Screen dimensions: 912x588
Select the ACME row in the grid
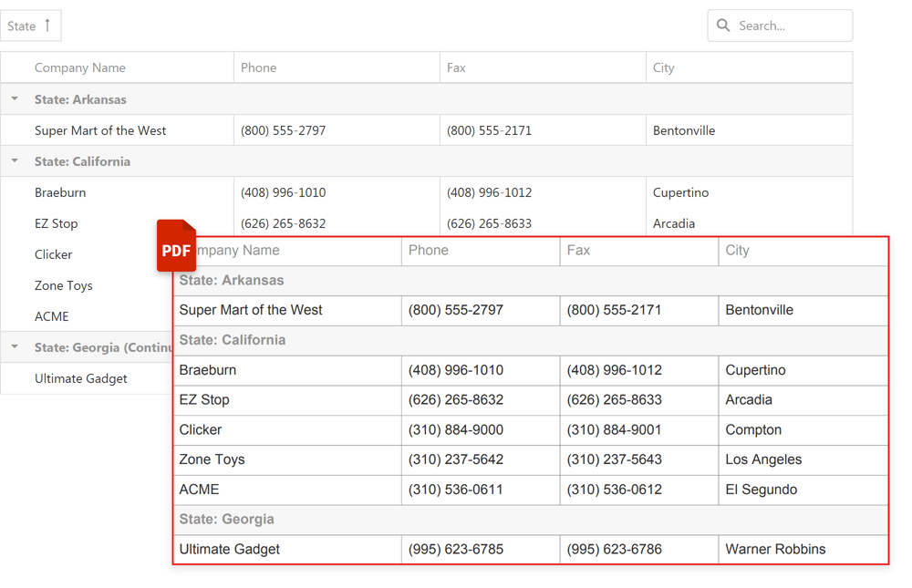(x=52, y=316)
